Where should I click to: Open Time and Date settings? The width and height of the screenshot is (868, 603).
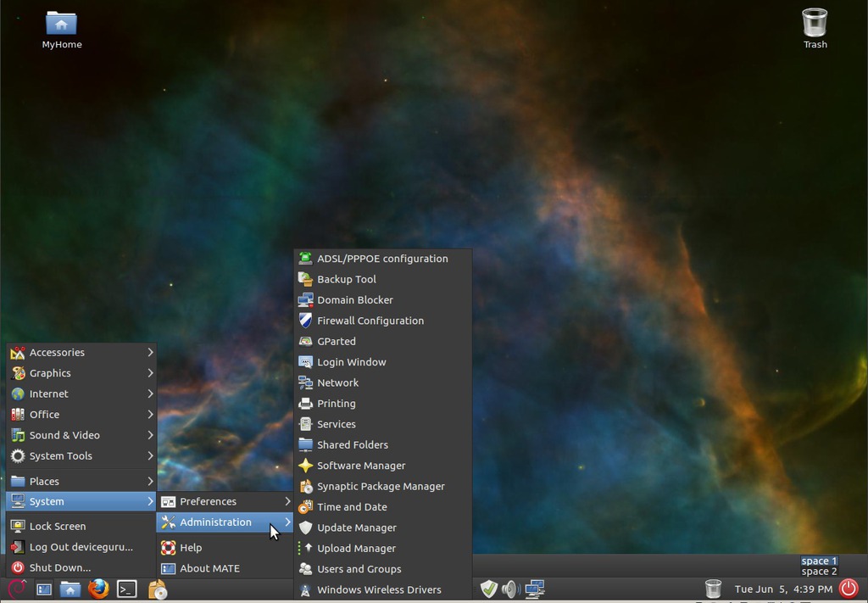click(382, 506)
